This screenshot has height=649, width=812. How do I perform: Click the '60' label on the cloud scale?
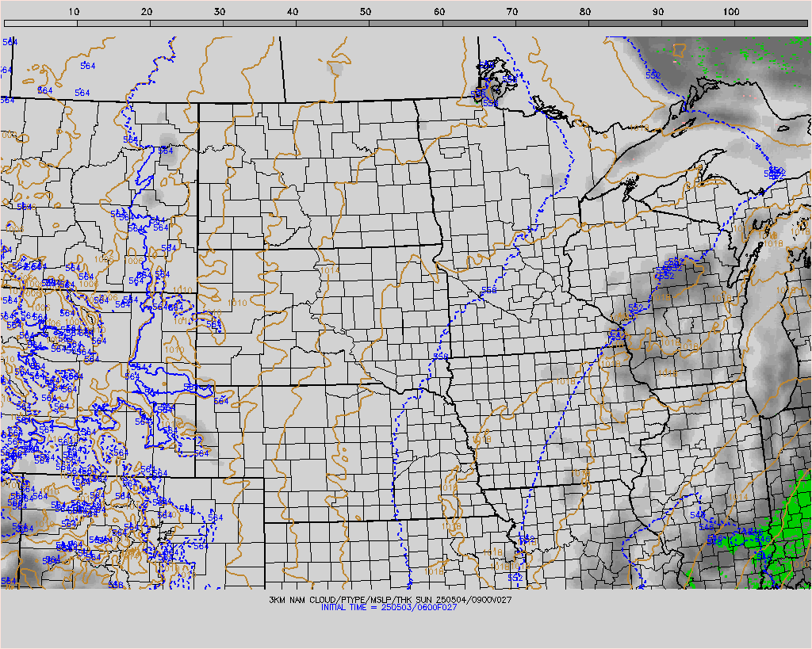pos(439,12)
